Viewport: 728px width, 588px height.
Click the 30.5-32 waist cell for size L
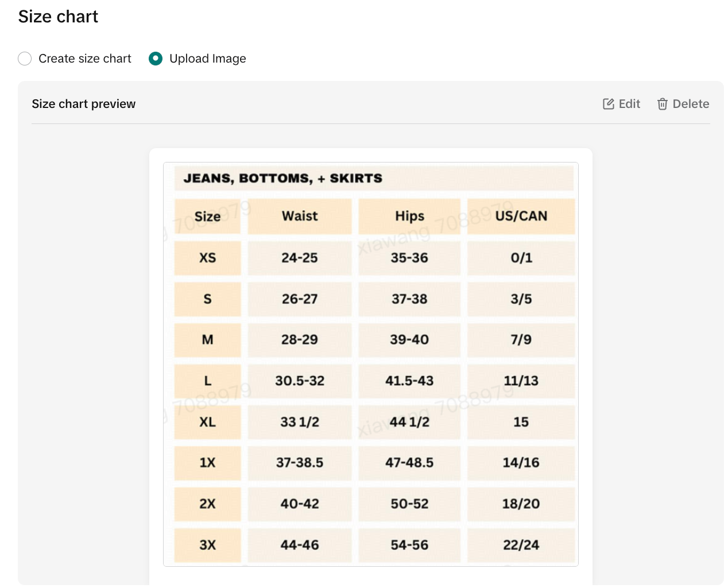[299, 381]
